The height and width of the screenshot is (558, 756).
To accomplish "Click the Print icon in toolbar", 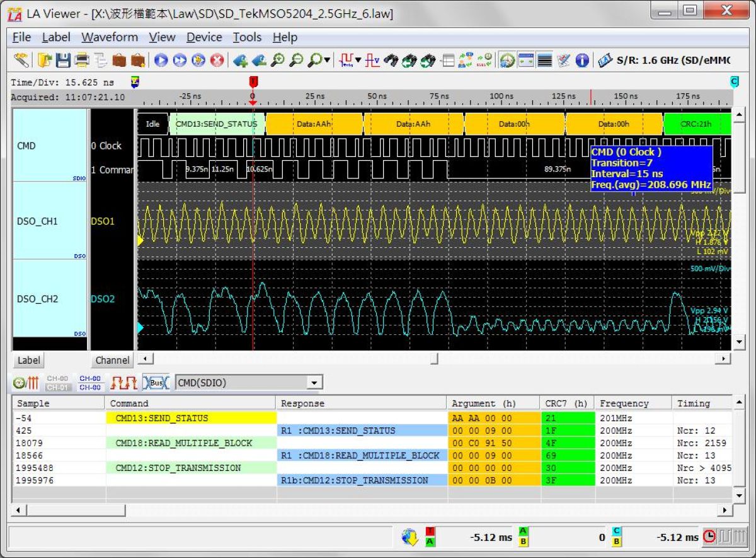I will [82, 61].
